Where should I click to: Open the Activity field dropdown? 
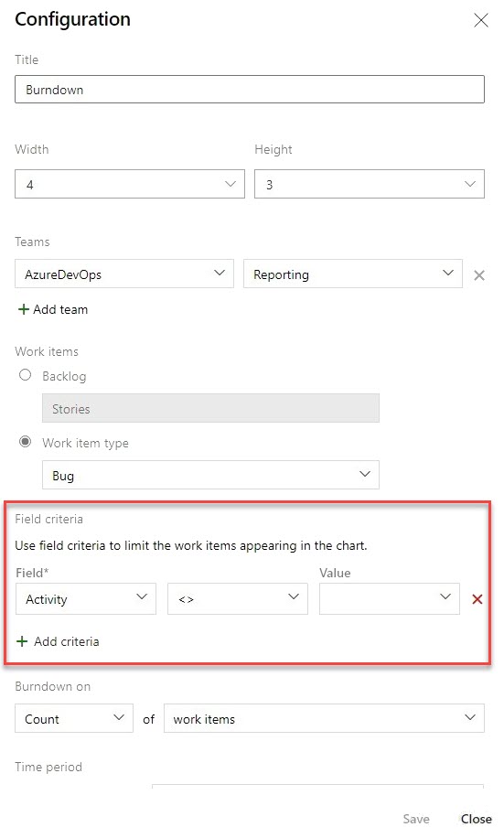pyautogui.click(x=86, y=598)
